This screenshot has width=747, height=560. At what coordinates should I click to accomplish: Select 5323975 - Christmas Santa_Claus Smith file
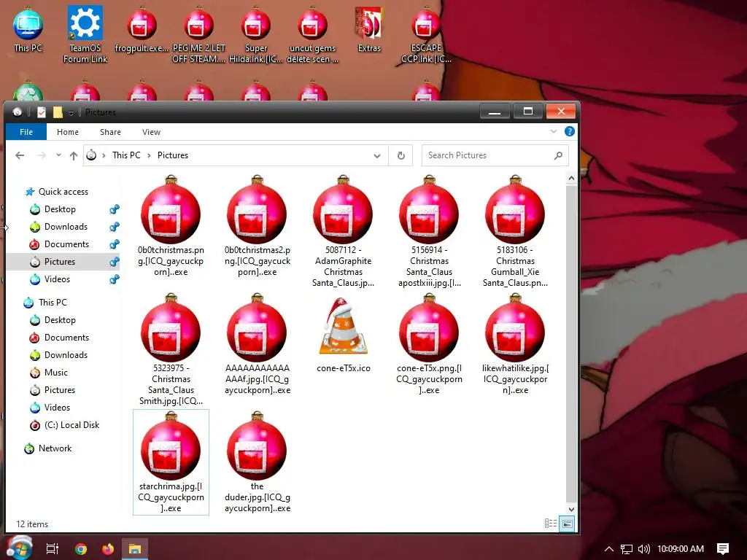(x=171, y=349)
